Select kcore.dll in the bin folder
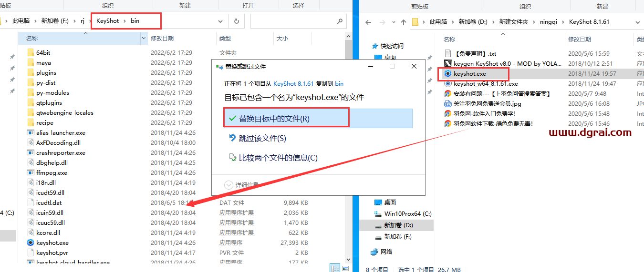This screenshot has height=272, width=644. pos(48,233)
